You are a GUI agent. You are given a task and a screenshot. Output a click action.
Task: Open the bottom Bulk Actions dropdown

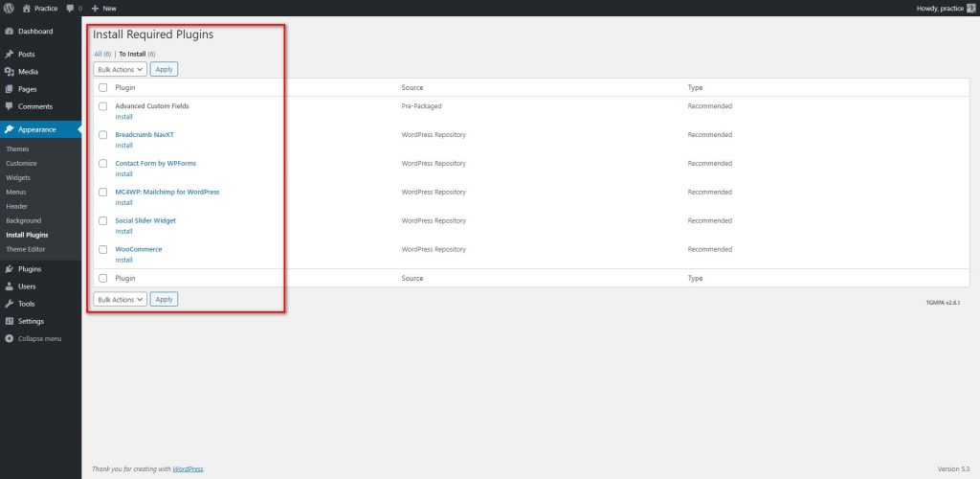[x=120, y=300]
